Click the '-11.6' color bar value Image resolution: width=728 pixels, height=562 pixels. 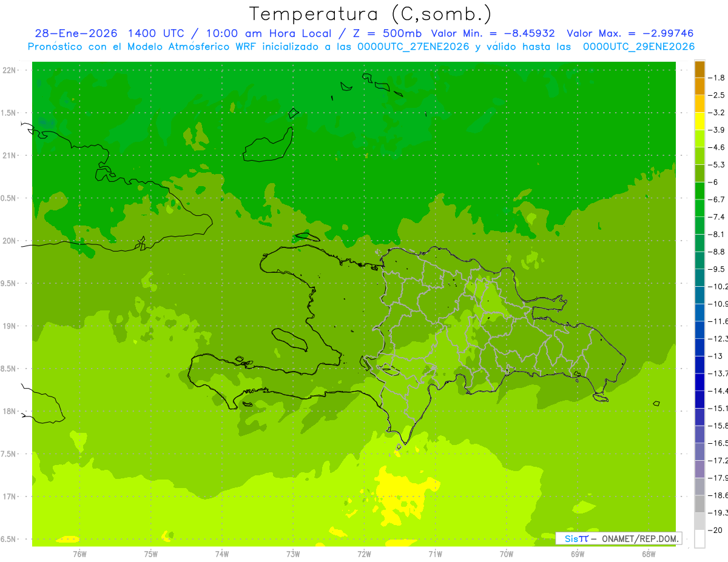(718, 321)
